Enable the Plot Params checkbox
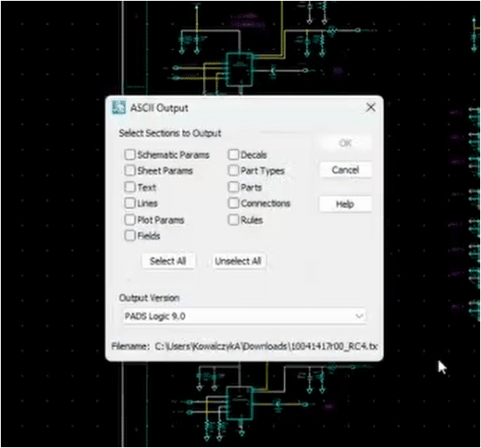The height and width of the screenshot is (448, 481). (129, 220)
